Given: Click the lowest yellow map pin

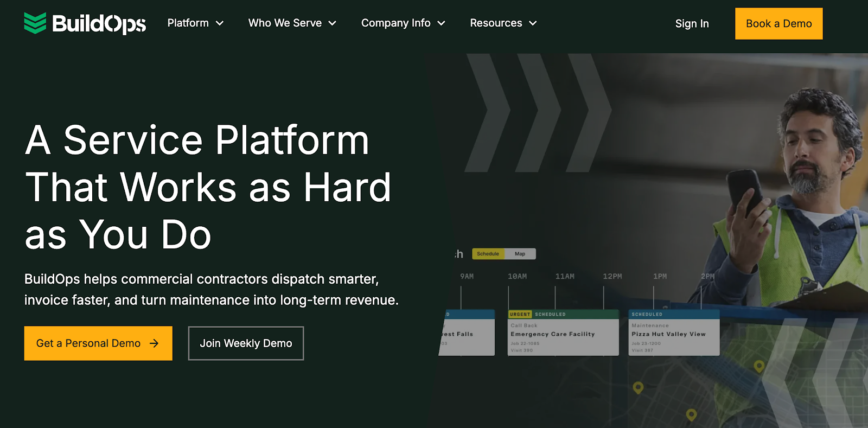Looking at the screenshot, I should click(x=691, y=414).
